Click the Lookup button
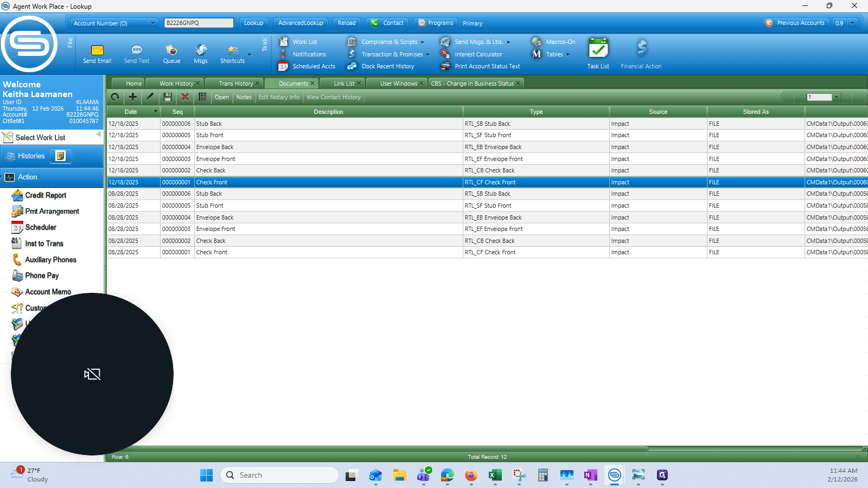This screenshot has height=488, width=868. click(253, 23)
